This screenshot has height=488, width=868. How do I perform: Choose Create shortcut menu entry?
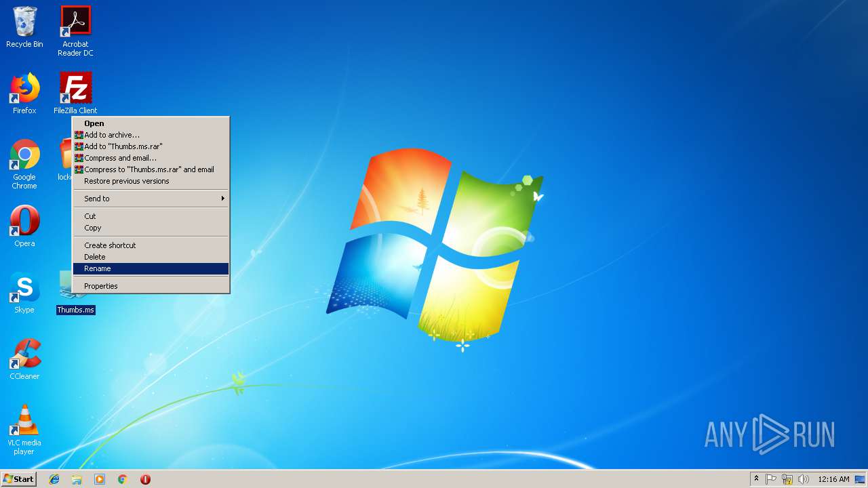coord(151,245)
